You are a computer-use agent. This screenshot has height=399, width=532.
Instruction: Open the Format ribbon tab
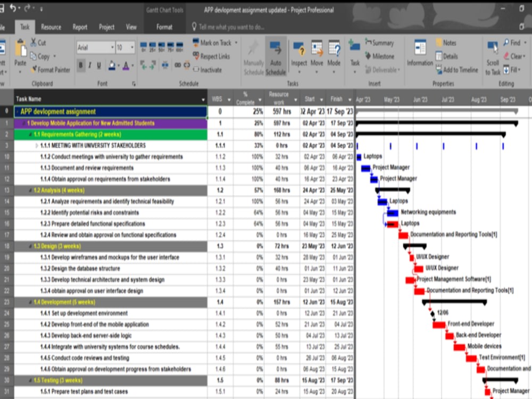tap(164, 27)
